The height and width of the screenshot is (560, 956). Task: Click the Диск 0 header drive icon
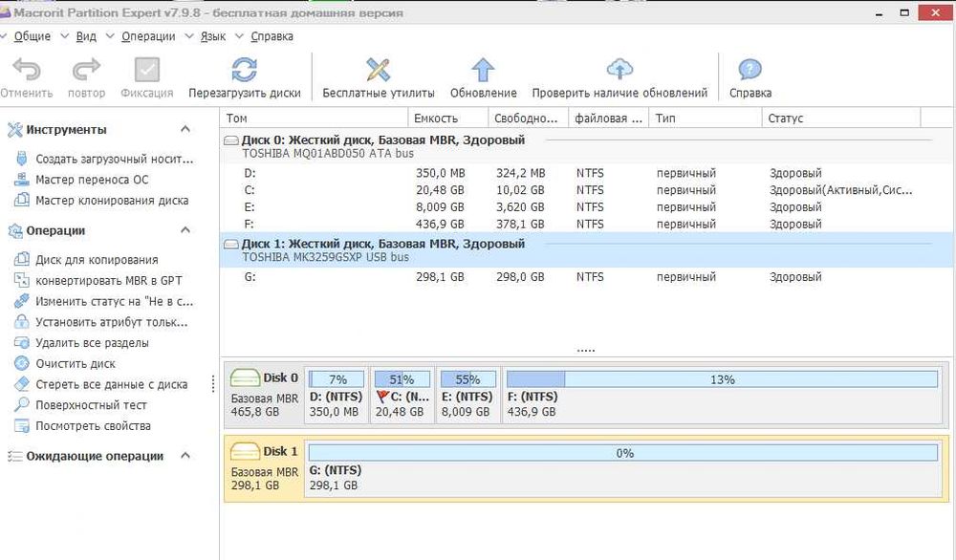coord(231,140)
